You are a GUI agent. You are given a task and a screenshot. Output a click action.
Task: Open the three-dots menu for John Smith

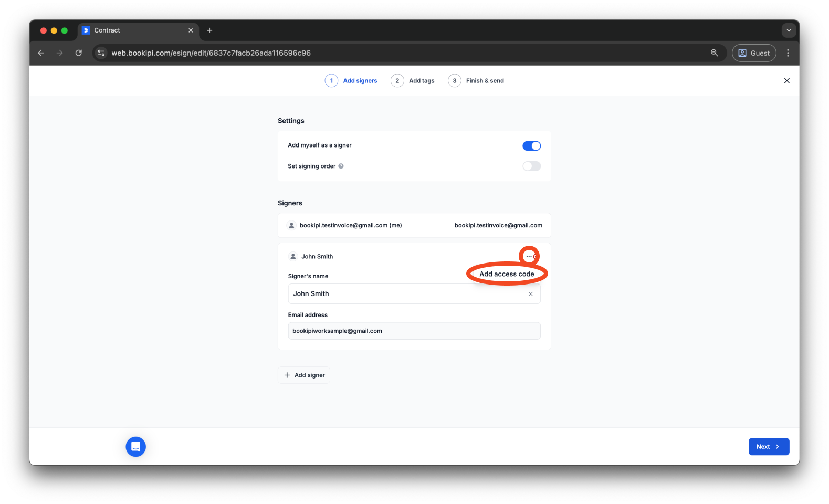pos(529,256)
